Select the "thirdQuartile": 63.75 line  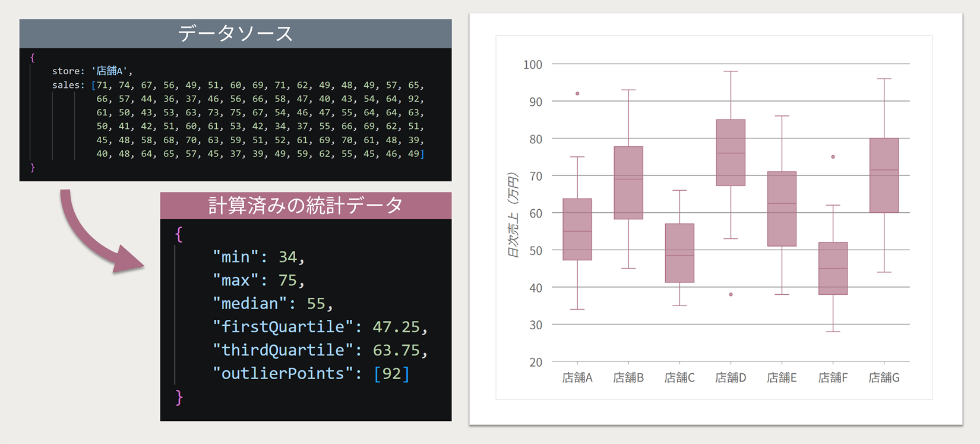[x=320, y=349]
